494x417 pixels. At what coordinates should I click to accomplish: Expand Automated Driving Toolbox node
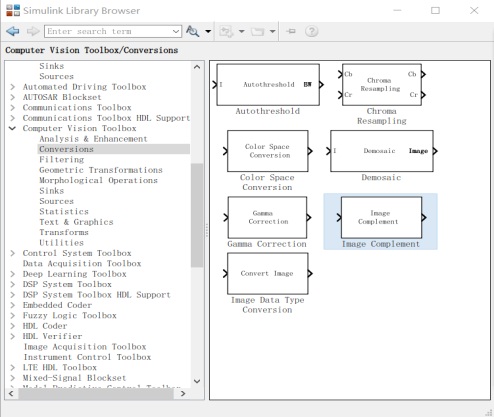(x=13, y=87)
